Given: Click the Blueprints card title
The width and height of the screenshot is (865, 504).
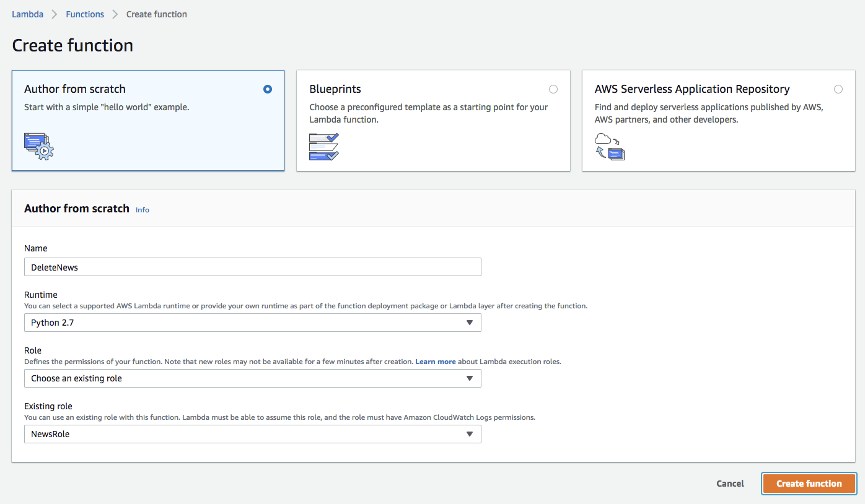Looking at the screenshot, I should (335, 89).
